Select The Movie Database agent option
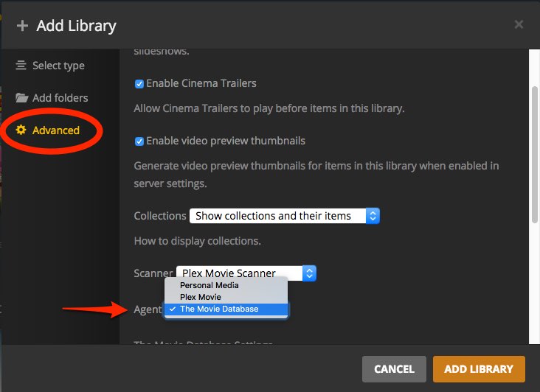Screen dimensions: 540x392 [226, 309]
